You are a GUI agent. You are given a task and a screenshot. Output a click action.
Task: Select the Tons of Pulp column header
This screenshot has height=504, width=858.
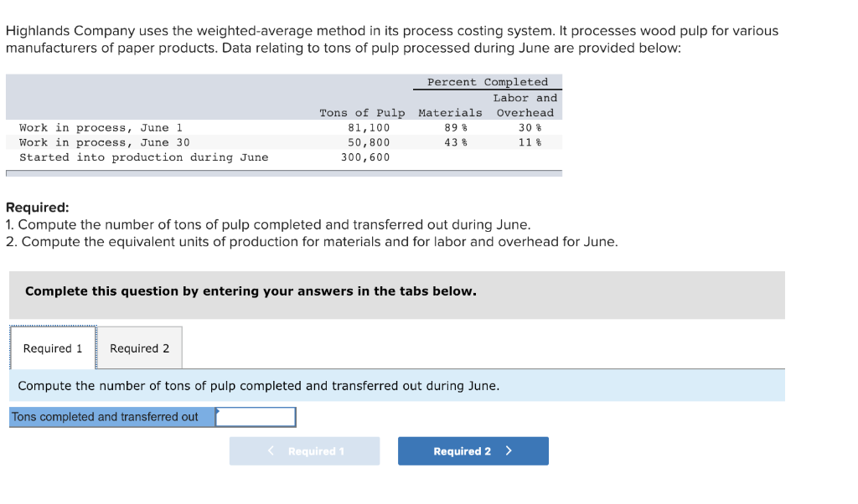coord(362,112)
